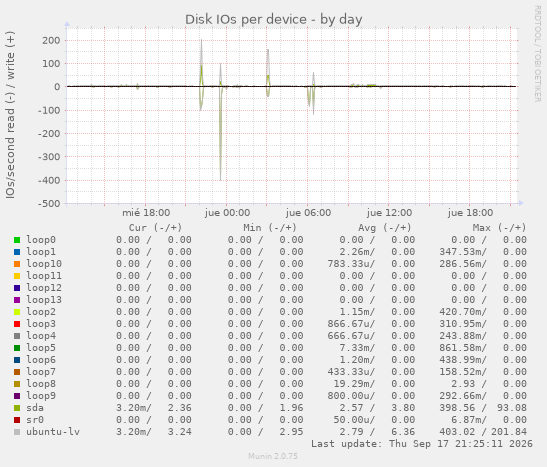Click the sr0 dark red legend swatch
547x467 pixels.
17,420
